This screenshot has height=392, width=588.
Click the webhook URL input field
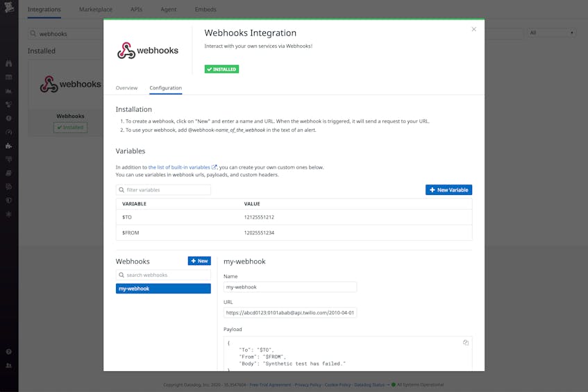290,312
